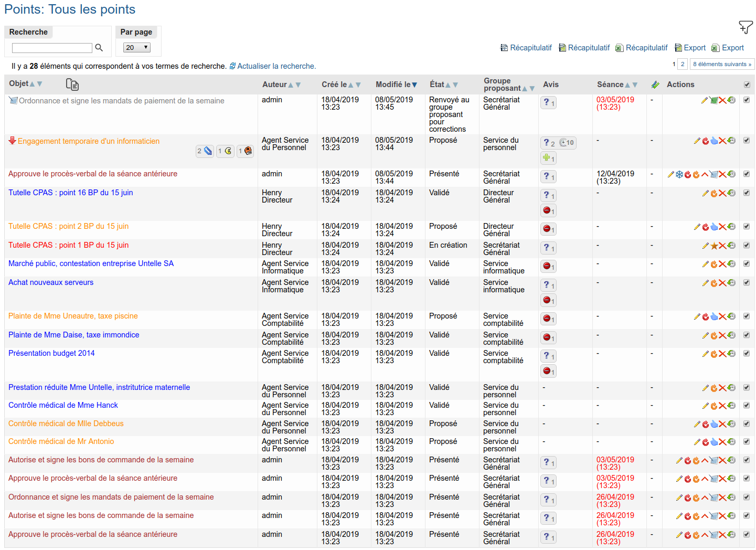The width and height of the screenshot is (756, 550).
Task: Click orange forward arrow on Tutelle point 16 row
Action: 714,193
